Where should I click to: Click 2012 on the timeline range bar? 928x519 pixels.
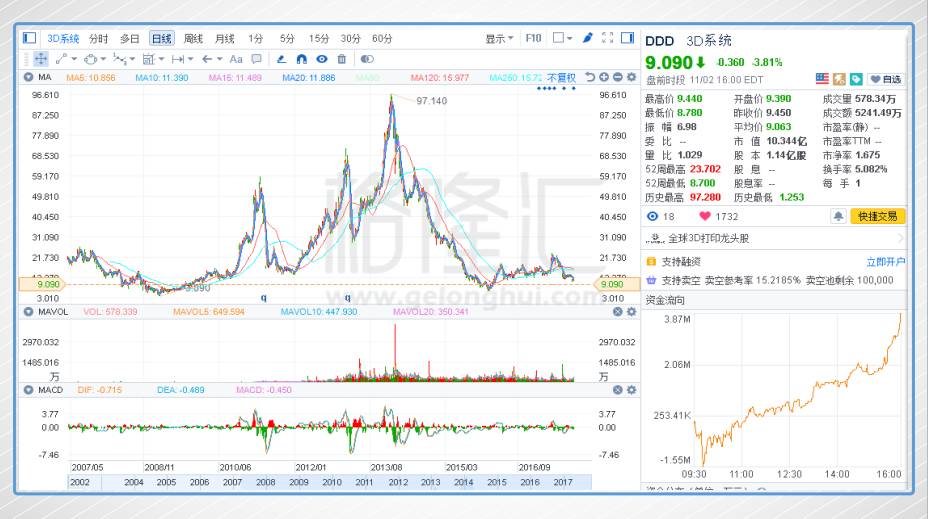coord(397,482)
